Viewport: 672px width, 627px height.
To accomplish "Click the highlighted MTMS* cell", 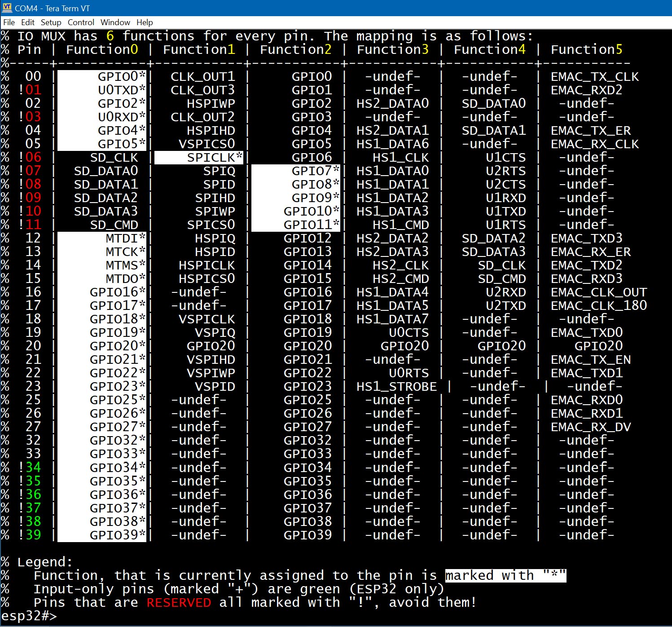I will coord(102,265).
